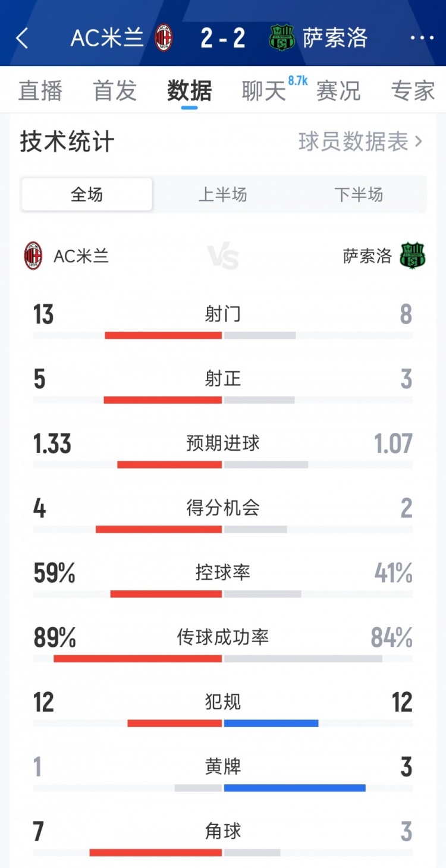
Task: Tap the 萨索洛 team name in header
Action: coord(335,39)
